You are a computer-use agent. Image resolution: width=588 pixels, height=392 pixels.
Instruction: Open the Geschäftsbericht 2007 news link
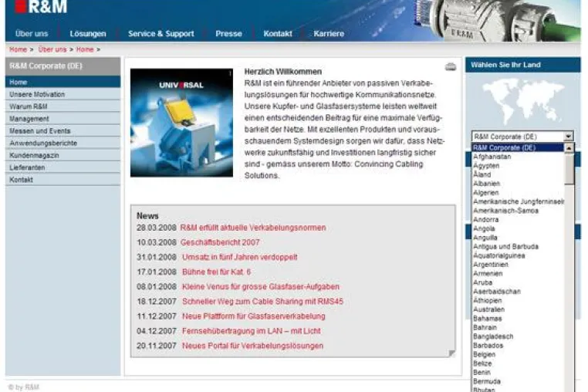[x=220, y=242]
